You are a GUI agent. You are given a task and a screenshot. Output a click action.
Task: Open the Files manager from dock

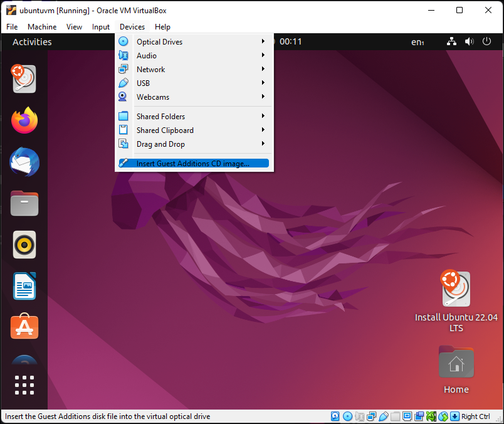pyautogui.click(x=24, y=204)
